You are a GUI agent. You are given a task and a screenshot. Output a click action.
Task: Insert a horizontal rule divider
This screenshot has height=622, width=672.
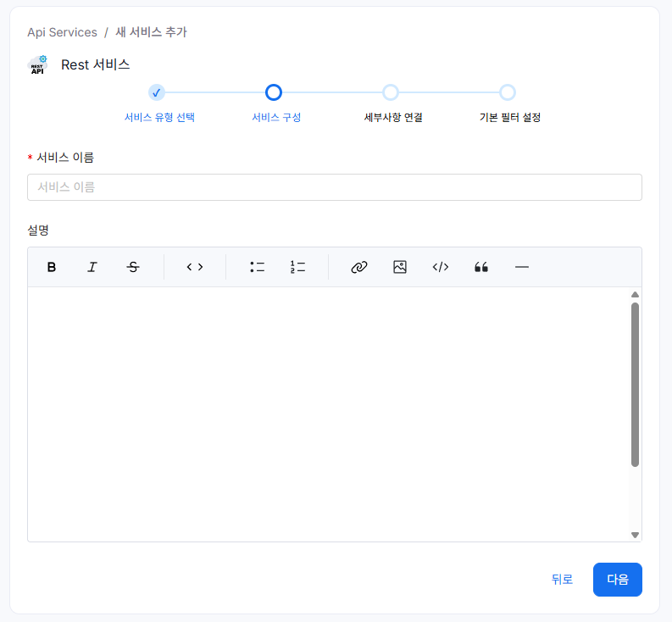[522, 267]
